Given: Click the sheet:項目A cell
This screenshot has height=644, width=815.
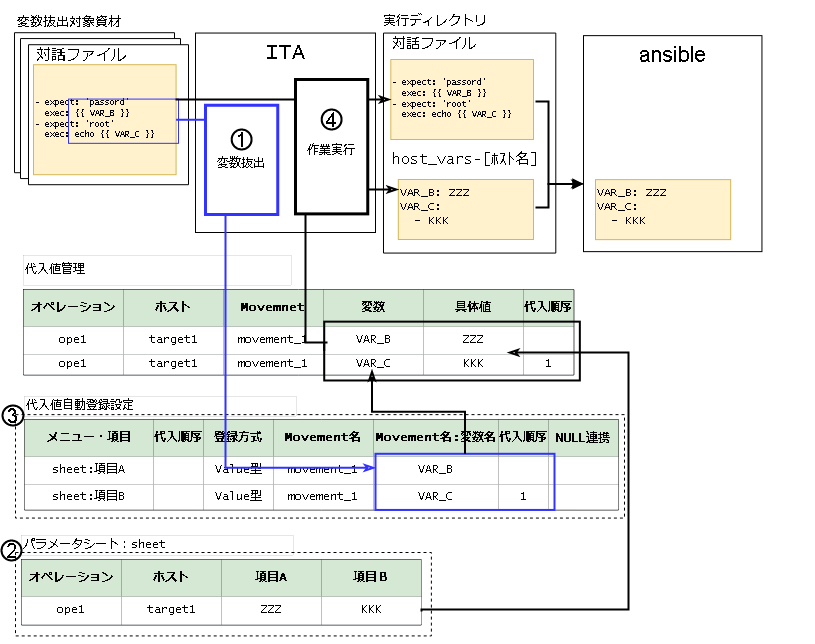Looking at the screenshot, I should [88, 468].
